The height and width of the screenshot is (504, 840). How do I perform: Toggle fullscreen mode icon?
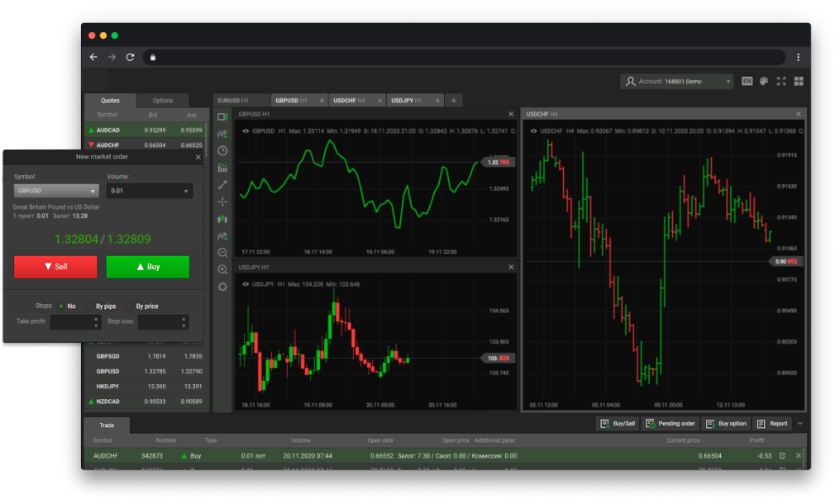point(781,81)
